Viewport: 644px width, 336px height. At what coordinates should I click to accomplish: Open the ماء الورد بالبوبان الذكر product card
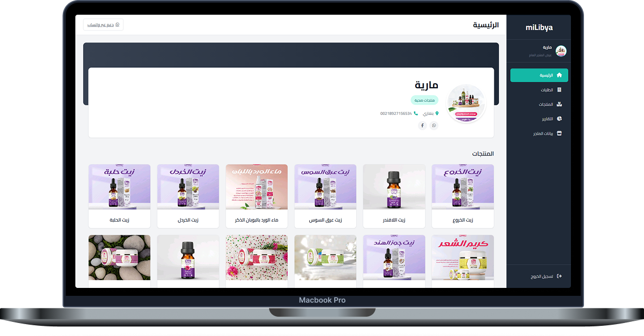[x=257, y=196]
